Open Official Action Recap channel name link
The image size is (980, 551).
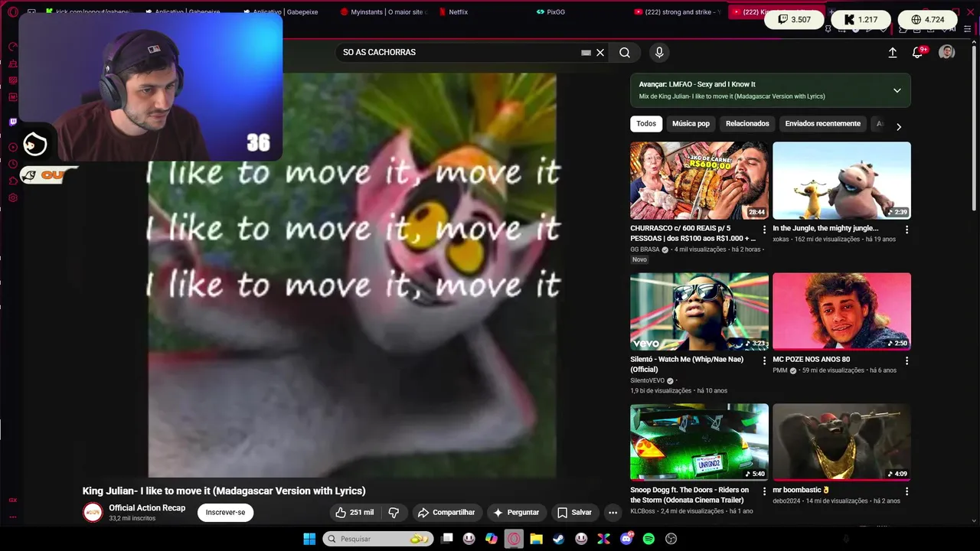pos(147,508)
